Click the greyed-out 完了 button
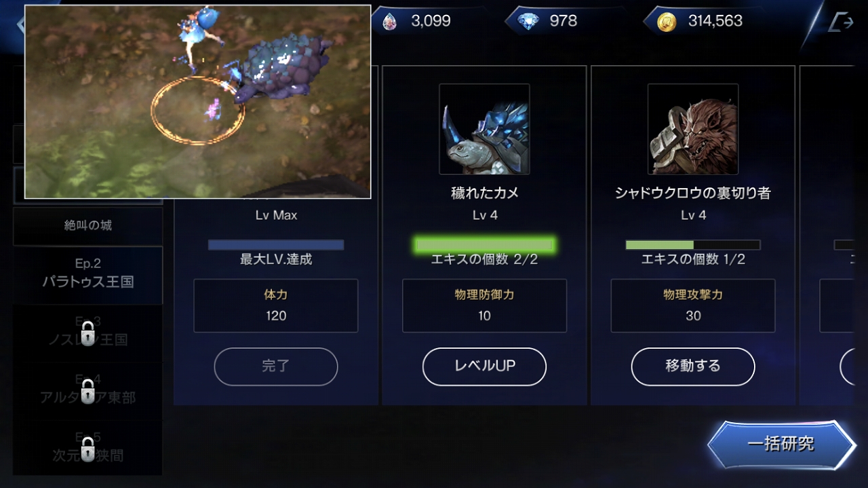 [x=276, y=367]
